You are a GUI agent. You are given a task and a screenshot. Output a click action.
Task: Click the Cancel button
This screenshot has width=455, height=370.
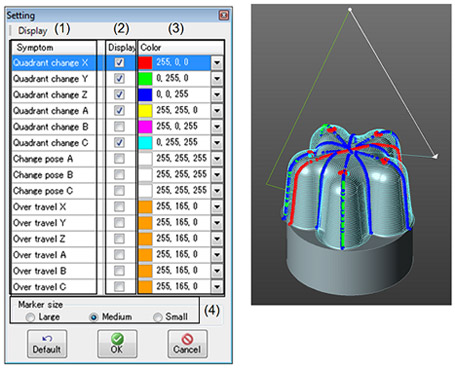tap(187, 344)
